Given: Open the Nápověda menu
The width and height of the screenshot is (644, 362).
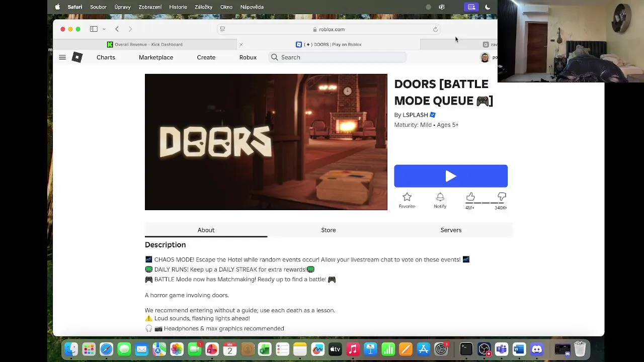Looking at the screenshot, I should click(x=252, y=7).
